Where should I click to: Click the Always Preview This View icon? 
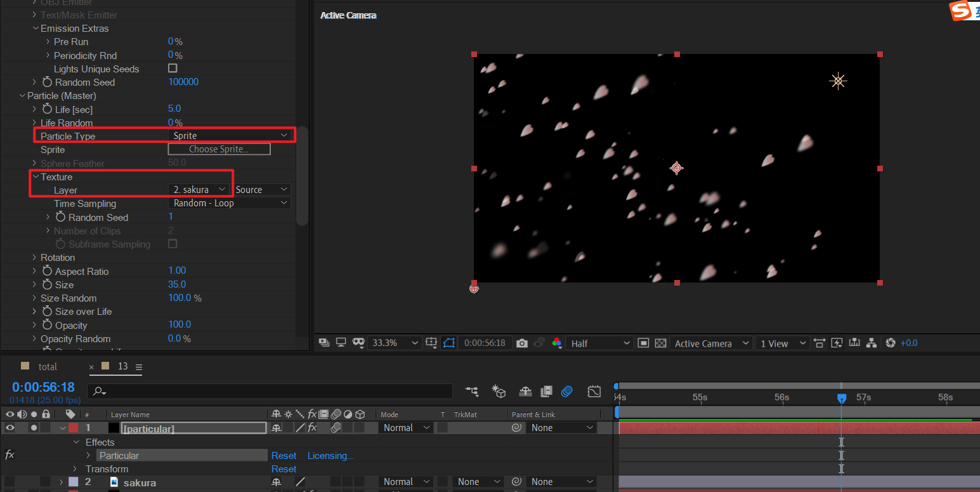click(324, 343)
